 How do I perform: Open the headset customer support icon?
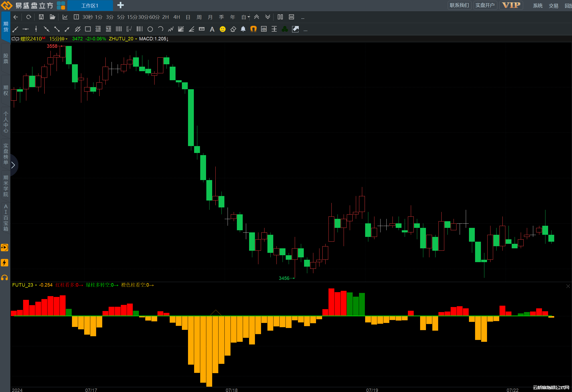point(5,278)
